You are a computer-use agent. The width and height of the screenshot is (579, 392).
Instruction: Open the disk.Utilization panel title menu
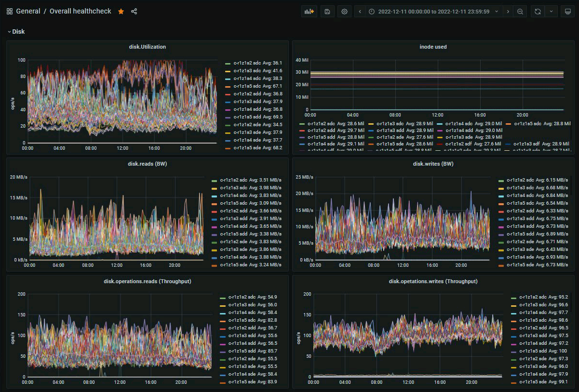[x=147, y=47]
